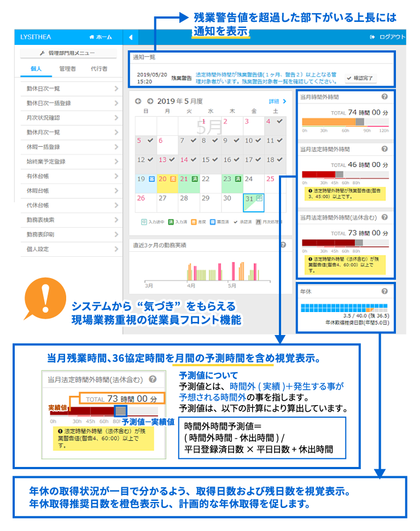
Task: Open help icon on 年休 panel
Action: [x=384, y=291]
